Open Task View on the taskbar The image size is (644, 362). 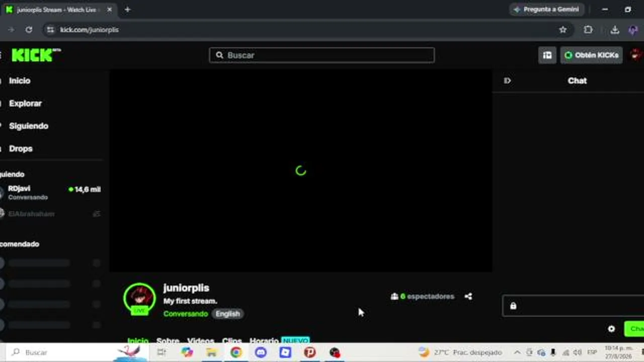[162, 352]
